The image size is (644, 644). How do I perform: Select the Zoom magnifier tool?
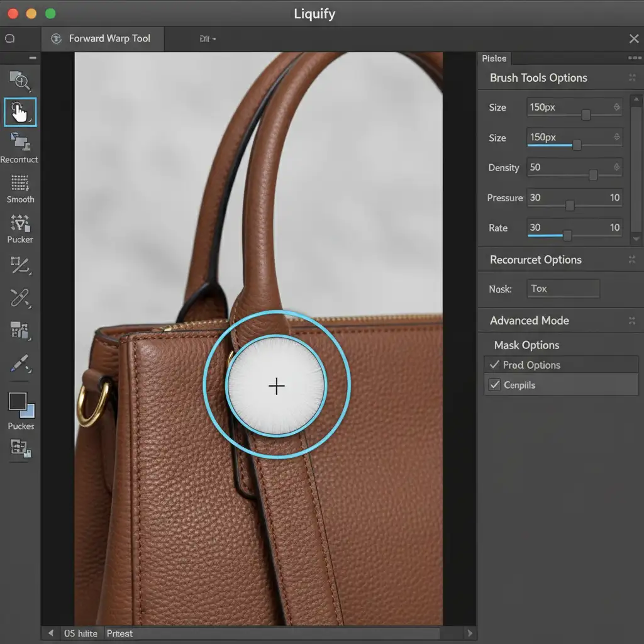pyautogui.click(x=20, y=80)
